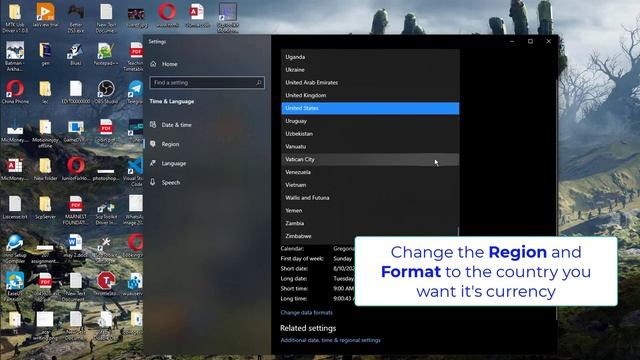Click the Change data formats link

(x=307, y=312)
